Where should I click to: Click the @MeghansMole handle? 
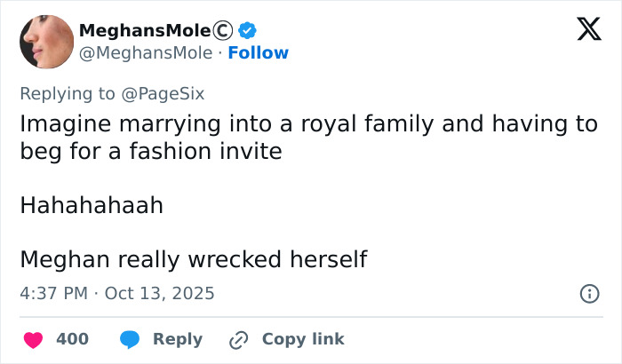[x=146, y=52]
